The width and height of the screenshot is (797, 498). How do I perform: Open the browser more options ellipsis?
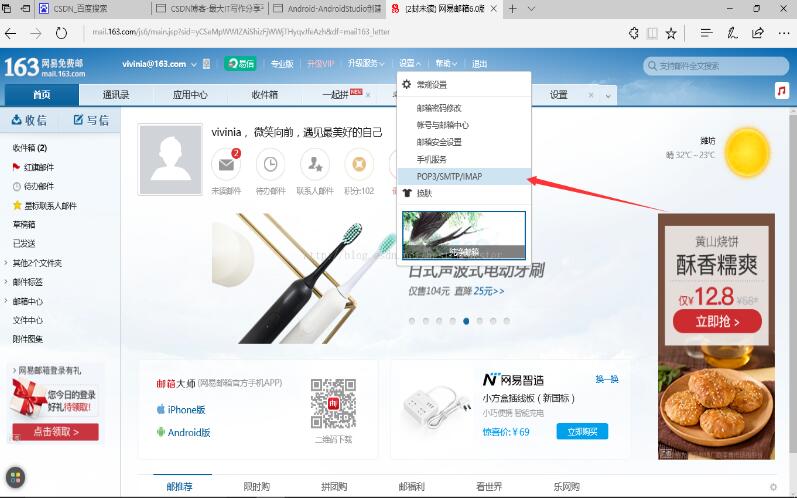pyautogui.click(x=784, y=34)
